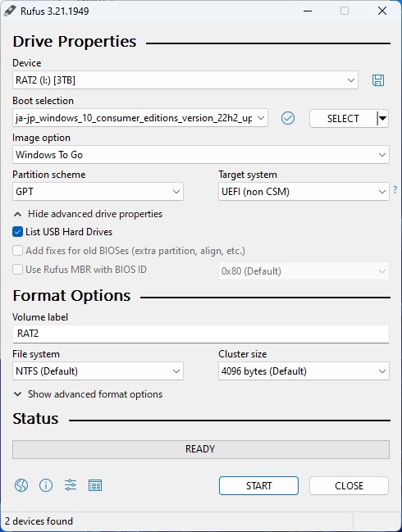Screen dimensions: 402x532
Task: Click the Rufus app icon in title bar
Action: point(10,11)
